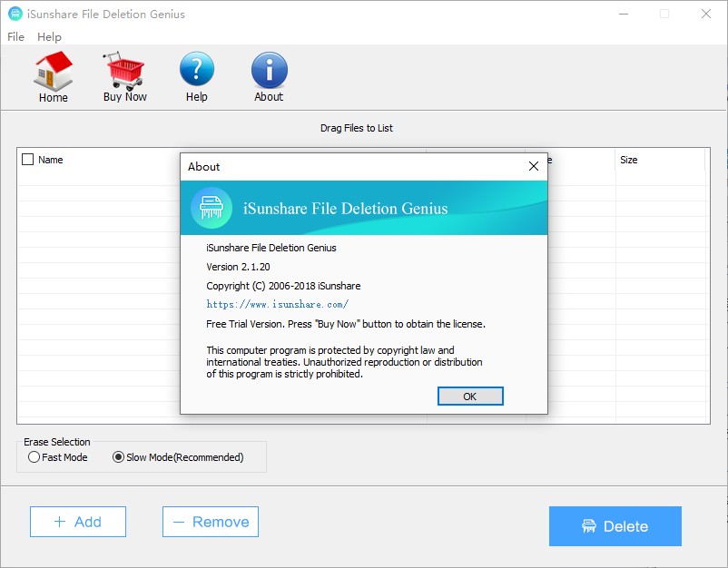Click the shredder logo in About banner

tap(212, 208)
